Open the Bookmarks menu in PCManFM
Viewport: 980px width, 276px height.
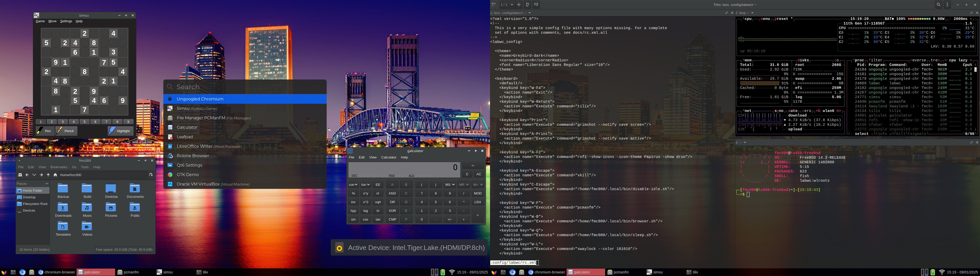tap(59, 167)
